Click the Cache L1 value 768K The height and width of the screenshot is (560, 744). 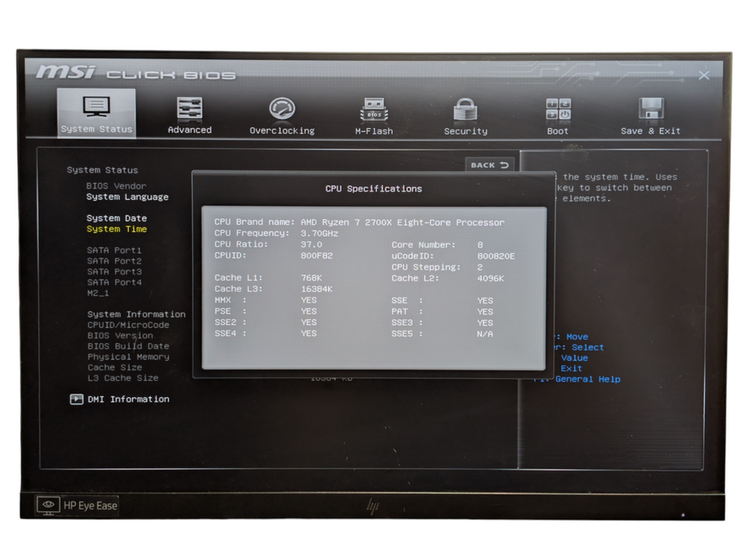point(311,278)
